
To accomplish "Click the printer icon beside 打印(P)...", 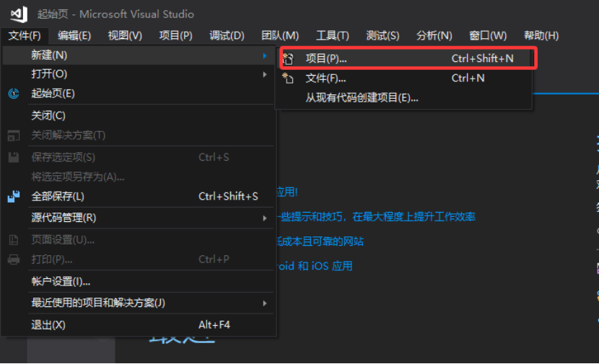I will click(14, 259).
